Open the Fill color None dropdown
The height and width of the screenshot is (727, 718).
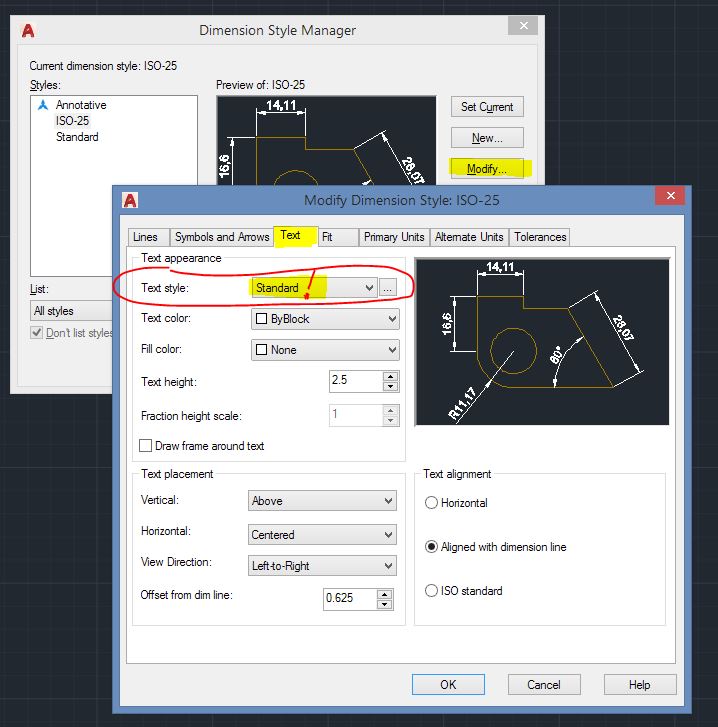click(325, 350)
